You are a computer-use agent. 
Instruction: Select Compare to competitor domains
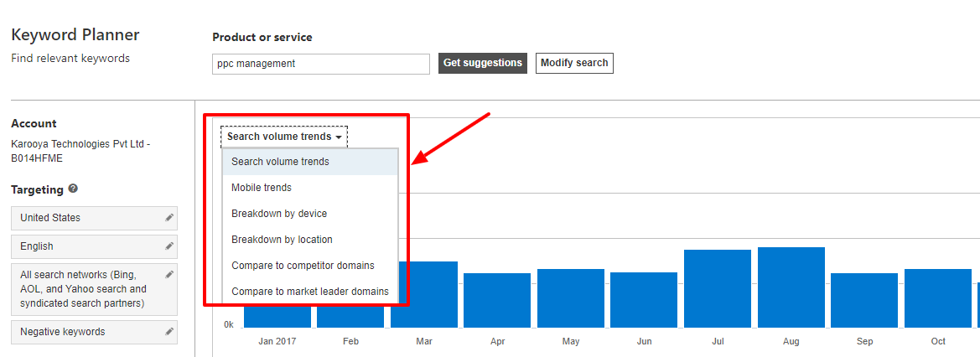tap(310, 266)
